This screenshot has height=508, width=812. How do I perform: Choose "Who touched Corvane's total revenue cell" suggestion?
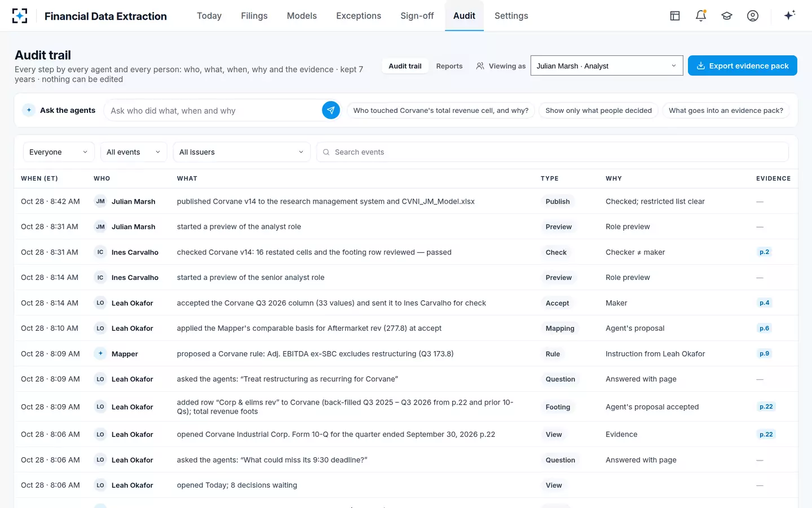[441, 111]
